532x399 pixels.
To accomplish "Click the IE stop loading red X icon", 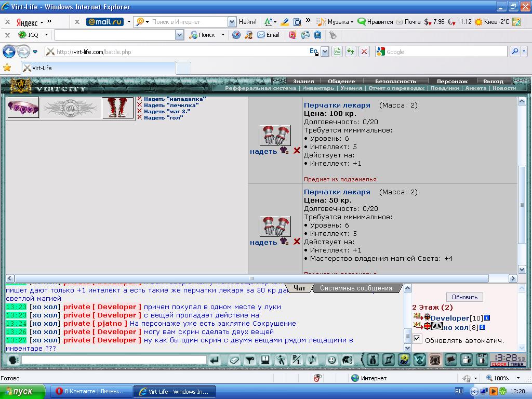I will pyautogui.click(x=364, y=51).
